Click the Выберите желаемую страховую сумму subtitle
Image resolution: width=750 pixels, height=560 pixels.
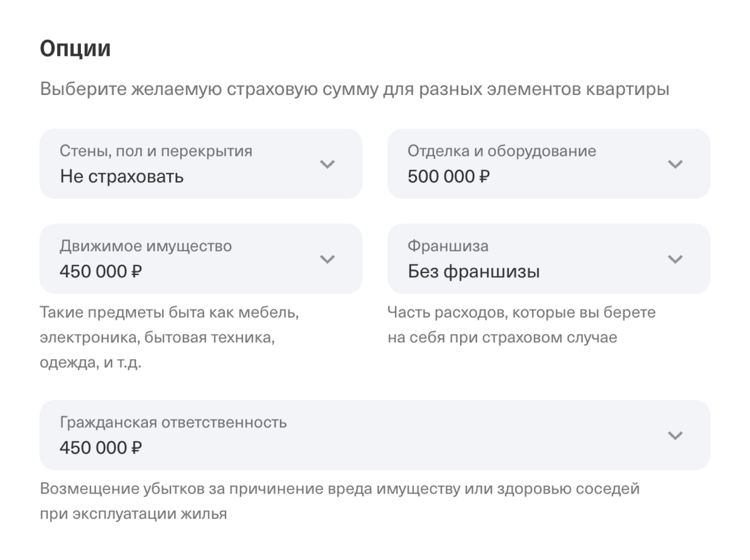(x=355, y=90)
